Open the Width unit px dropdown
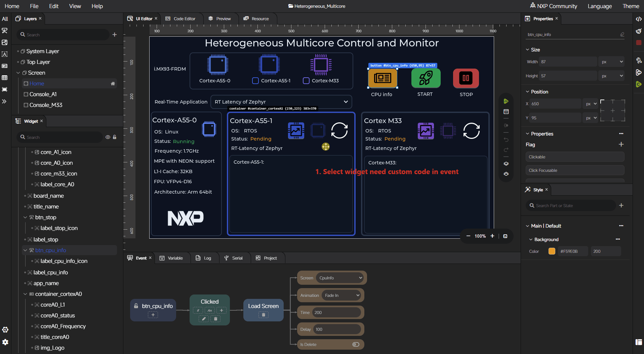644x354 pixels. [x=611, y=62]
